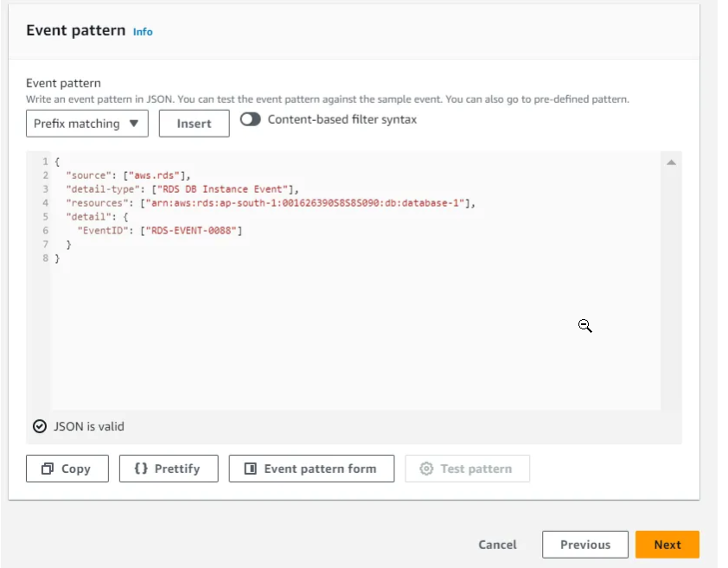Image resolution: width=728 pixels, height=568 pixels.
Task: Go back with the Previous button
Action: coord(584,545)
